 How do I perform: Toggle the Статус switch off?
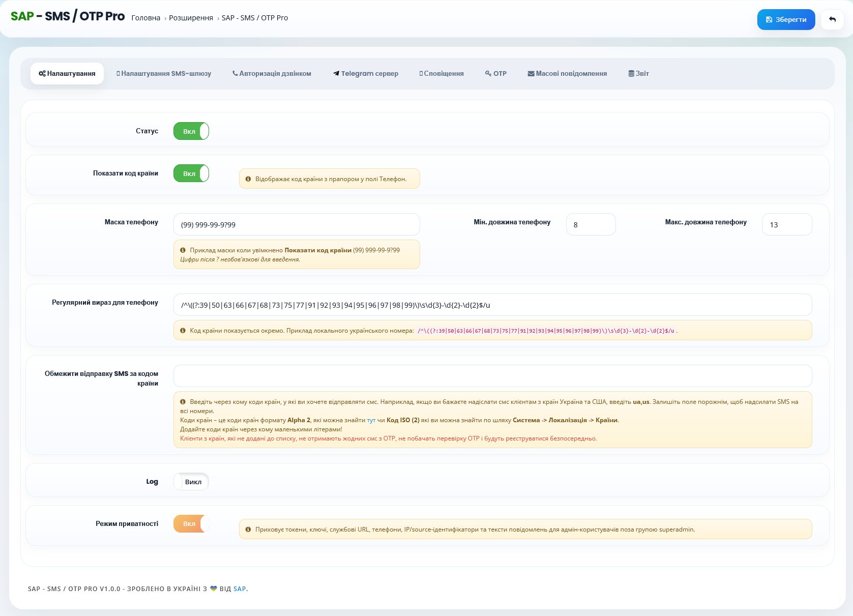tap(191, 131)
